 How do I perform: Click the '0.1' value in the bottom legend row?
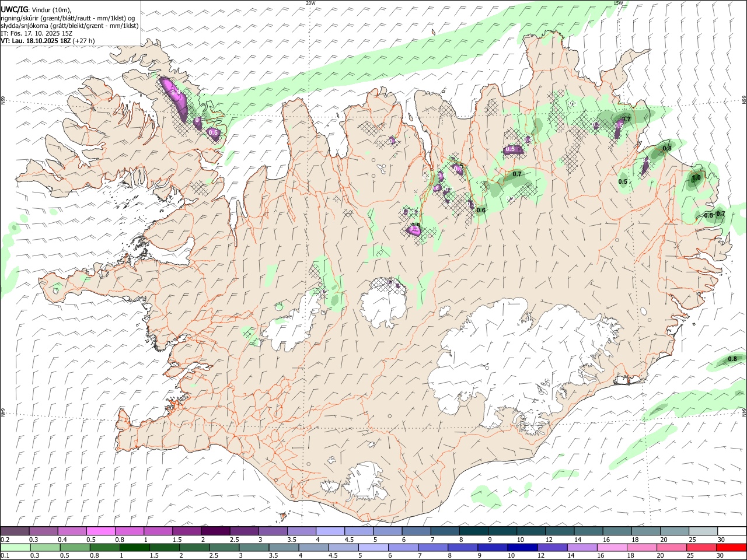(x=5, y=555)
